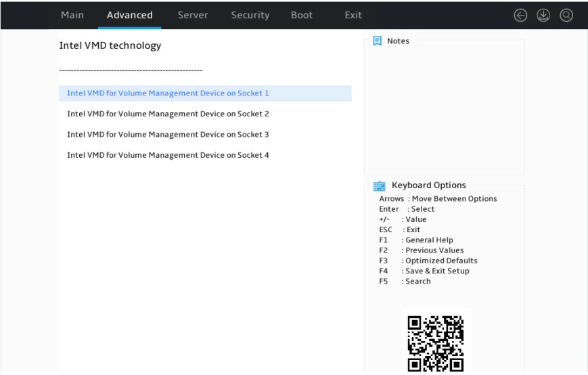Image resolution: width=588 pixels, height=375 pixels.
Task: Click the 'Keyboard Options' title
Action: 428,185
